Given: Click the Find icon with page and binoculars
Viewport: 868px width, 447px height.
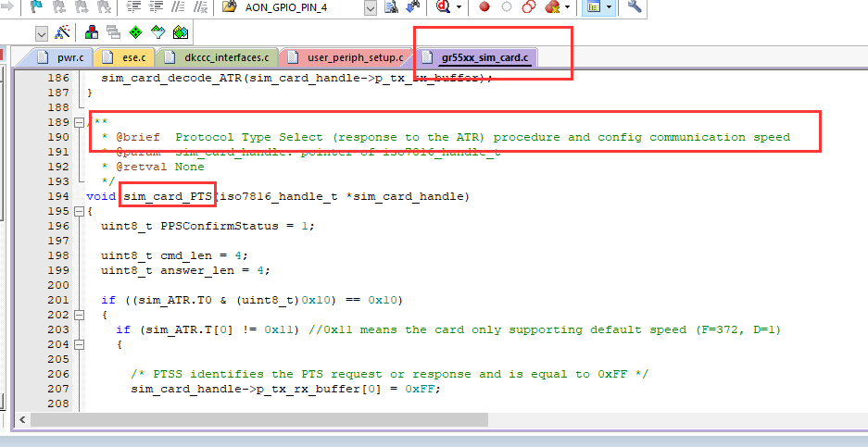Looking at the screenshot, I should point(391,6).
